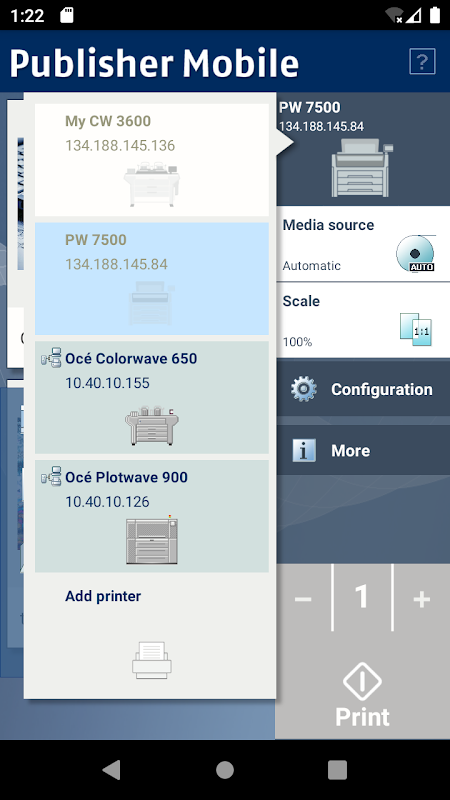Tap the Media source AUTO roll icon
Viewport: 450px width, 800px height.
(x=415, y=253)
